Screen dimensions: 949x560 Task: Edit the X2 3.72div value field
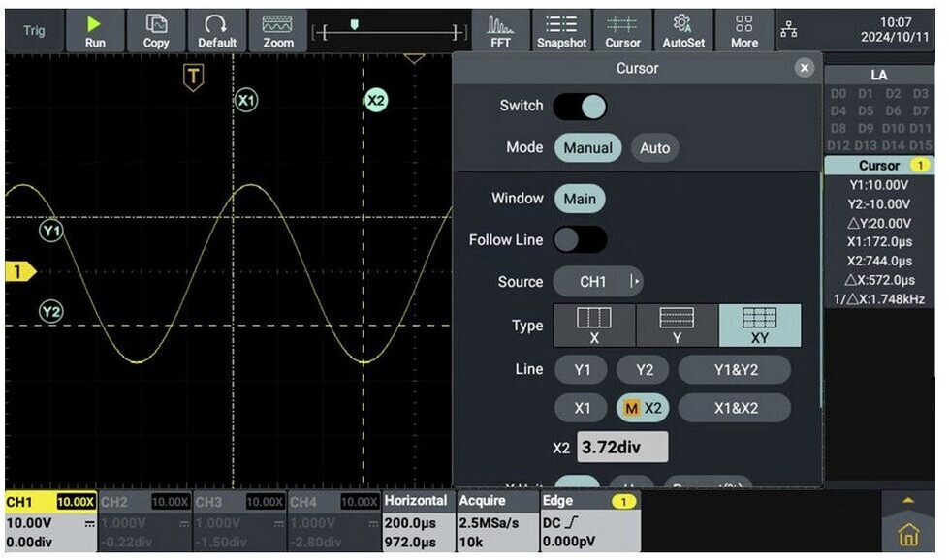coord(622,448)
